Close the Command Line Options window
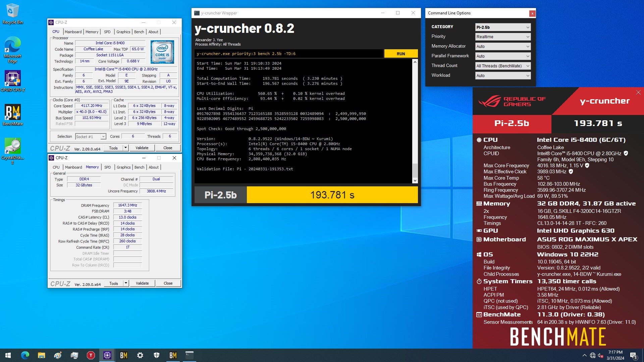The height and width of the screenshot is (362, 644). (532, 13)
